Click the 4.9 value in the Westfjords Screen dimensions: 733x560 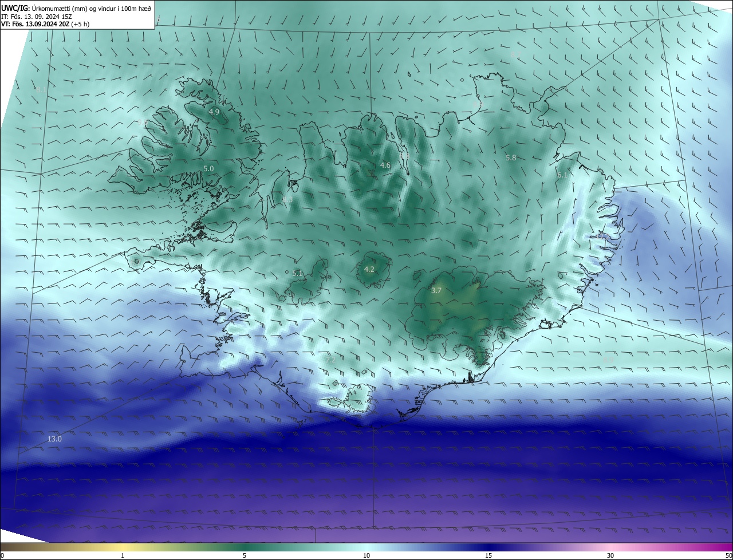click(x=214, y=112)
